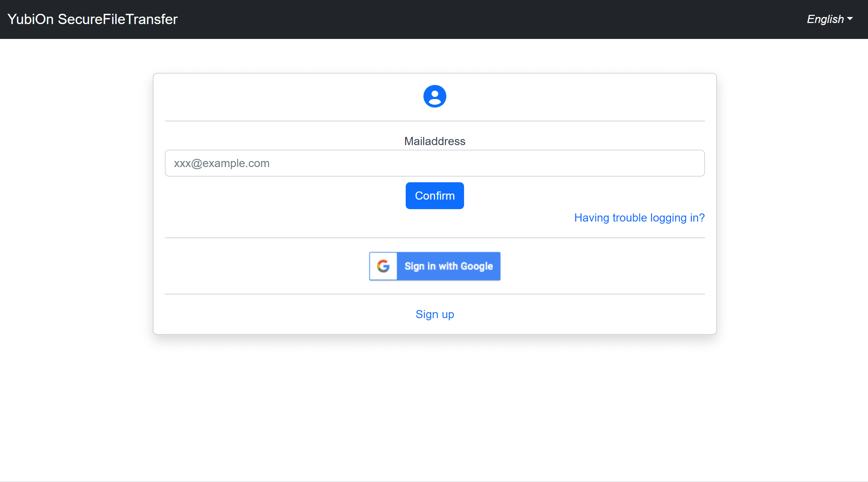Click the blue user avatar icon
This screenshot has width=868, height=482.
pyautogui.click(x=435, y=96)
